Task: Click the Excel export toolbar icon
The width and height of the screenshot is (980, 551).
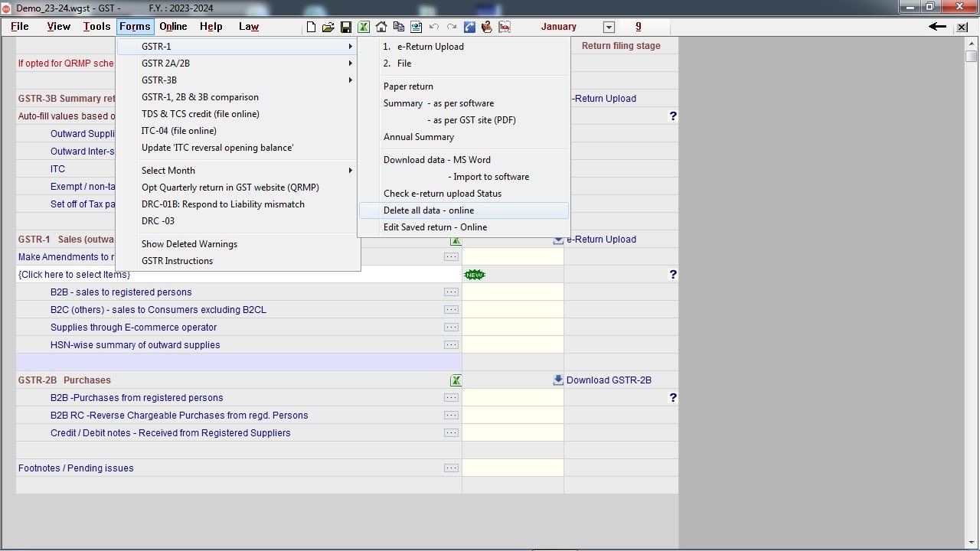Action: tap(364, 27)
